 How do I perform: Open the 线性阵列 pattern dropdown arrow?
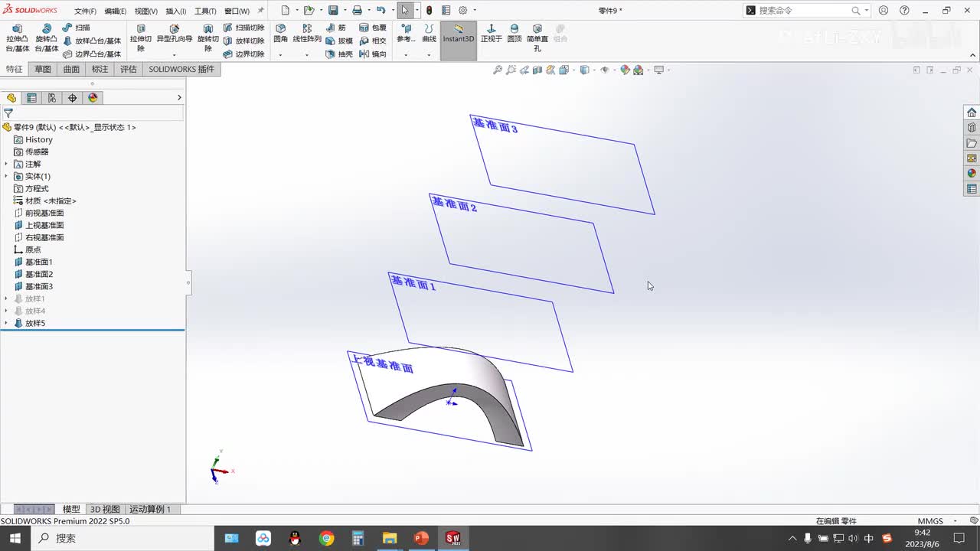(x=307, y=54)
